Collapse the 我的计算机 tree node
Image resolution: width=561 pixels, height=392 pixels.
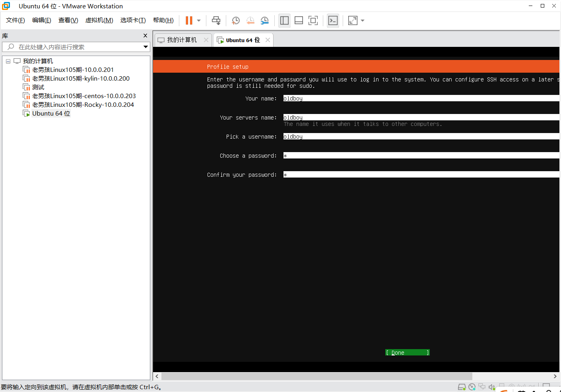click(8, 61)
